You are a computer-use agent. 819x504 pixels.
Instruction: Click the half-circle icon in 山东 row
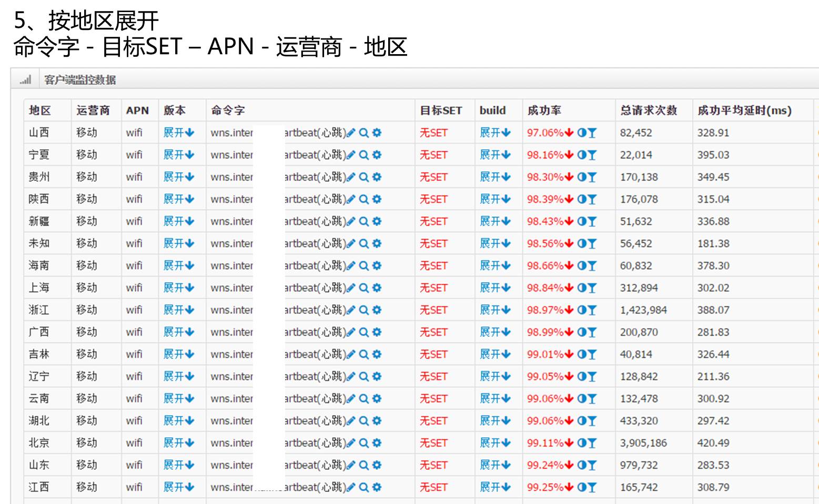click(582, 465)
